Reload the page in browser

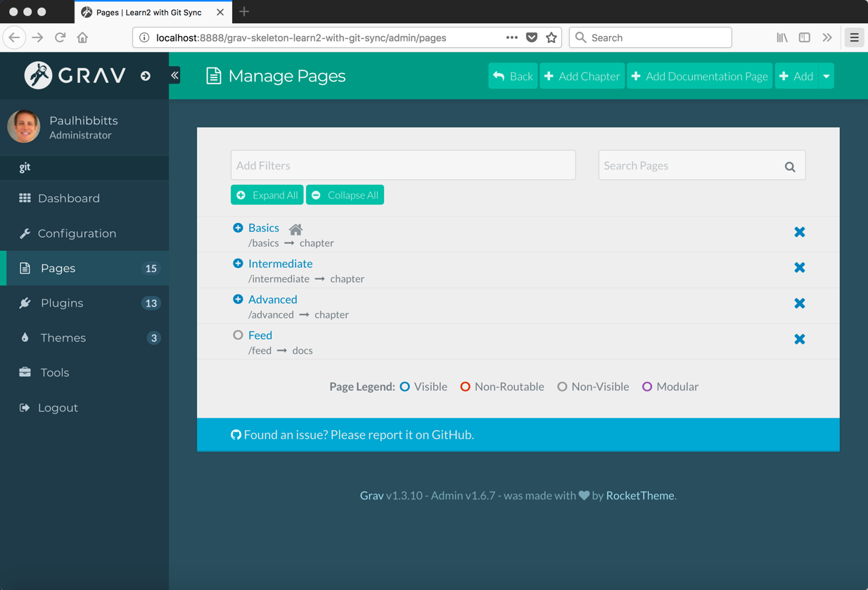(x=60, y=37)
